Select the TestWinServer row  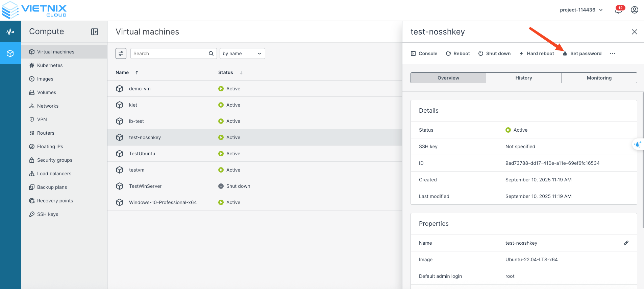tap(145, 186)
